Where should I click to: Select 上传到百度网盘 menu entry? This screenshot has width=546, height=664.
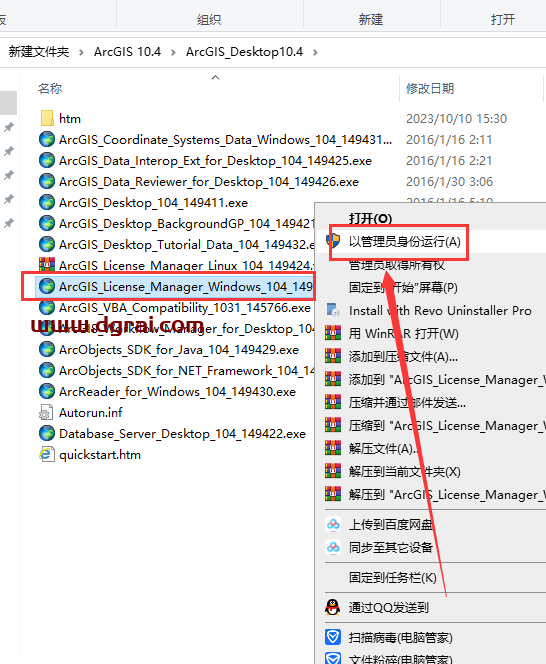[x=391, y=525]
